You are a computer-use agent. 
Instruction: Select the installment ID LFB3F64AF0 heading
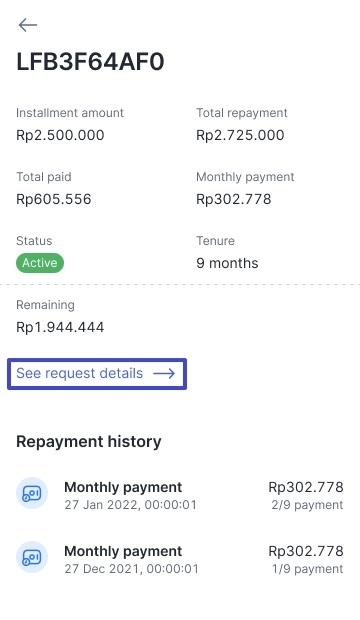click(90, 62)
